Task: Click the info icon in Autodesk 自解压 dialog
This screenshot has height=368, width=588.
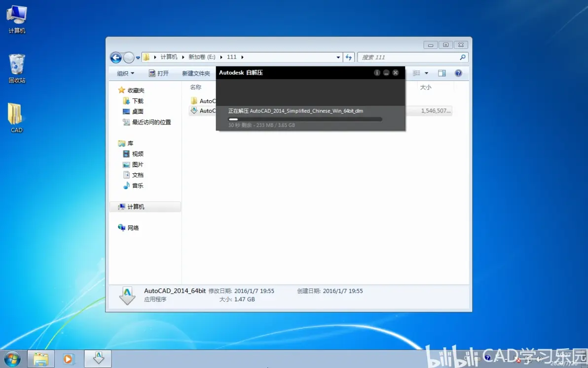Action: coord(377,73)
